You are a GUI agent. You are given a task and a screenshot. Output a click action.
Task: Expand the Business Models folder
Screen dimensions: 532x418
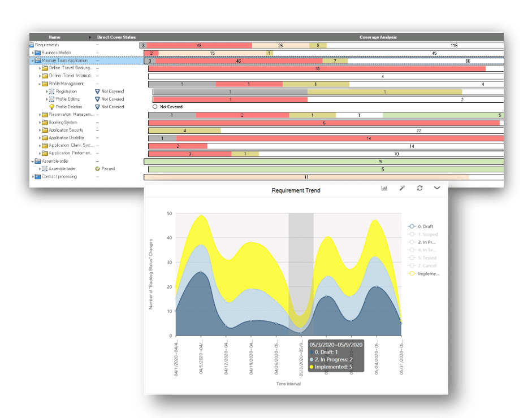tap(33, 53)
